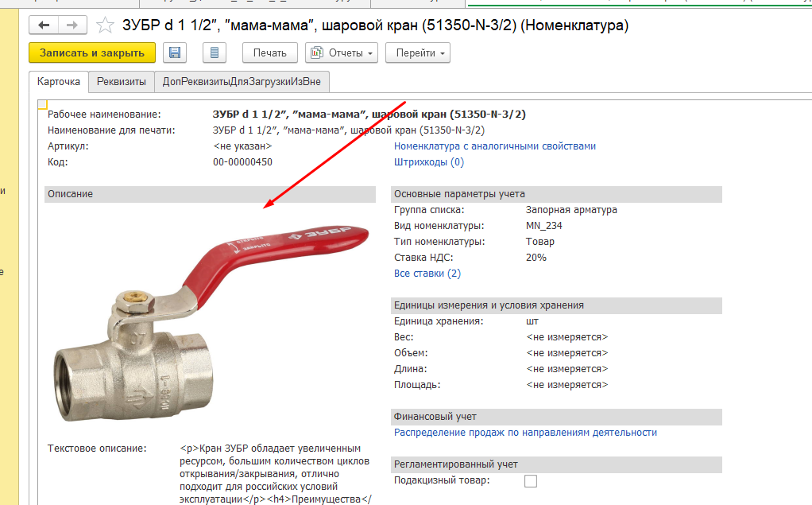Click the Текстовое описание text content
This screenshot has height=505, width=812.
point(276,474)
